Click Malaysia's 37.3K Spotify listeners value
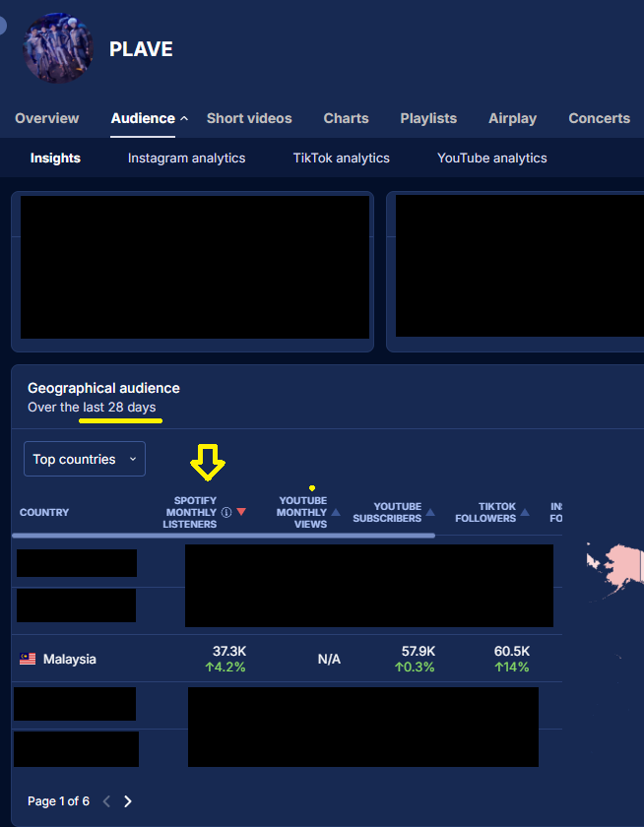The width and height of the screenshot is (644, 827). [229, 652]
